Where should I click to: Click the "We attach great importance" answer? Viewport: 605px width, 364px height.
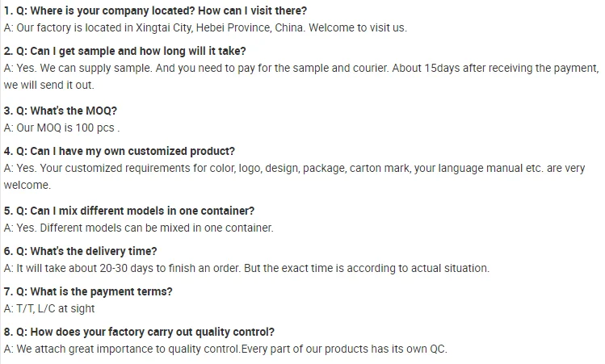[x=225, y=349]
